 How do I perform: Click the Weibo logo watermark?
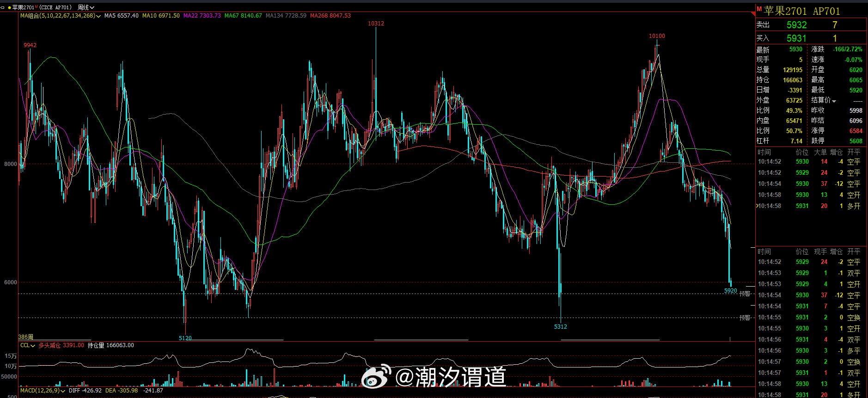(376, 377)
